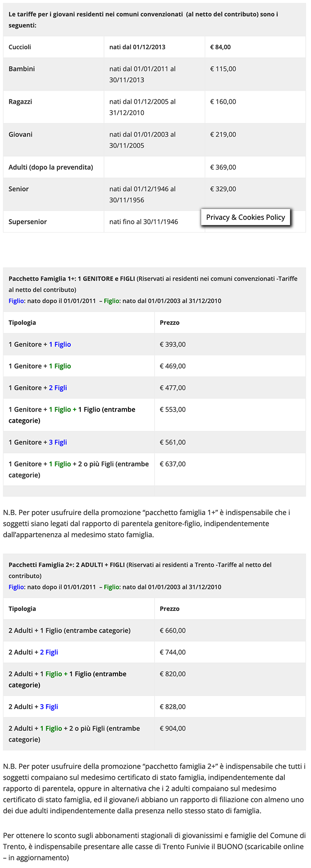The height and width of the screenshot is (868, 311).
Task: Click the € 393,00 price cell
Action: (x=173, y=345)
